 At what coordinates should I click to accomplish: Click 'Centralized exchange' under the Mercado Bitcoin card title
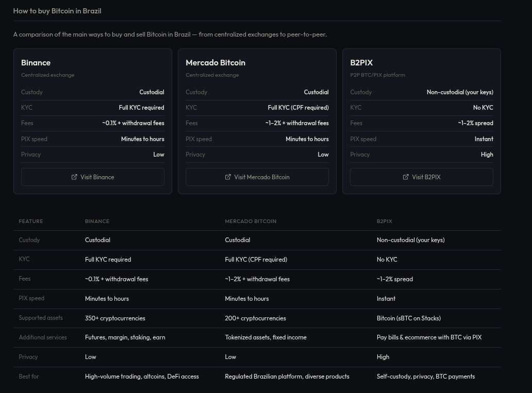coord(212,75)
